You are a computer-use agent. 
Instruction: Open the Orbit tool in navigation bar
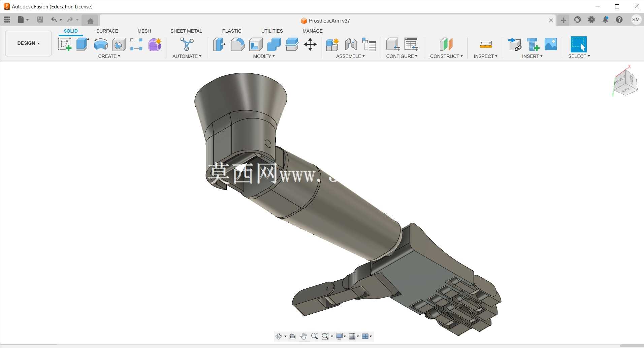[279, 336]
